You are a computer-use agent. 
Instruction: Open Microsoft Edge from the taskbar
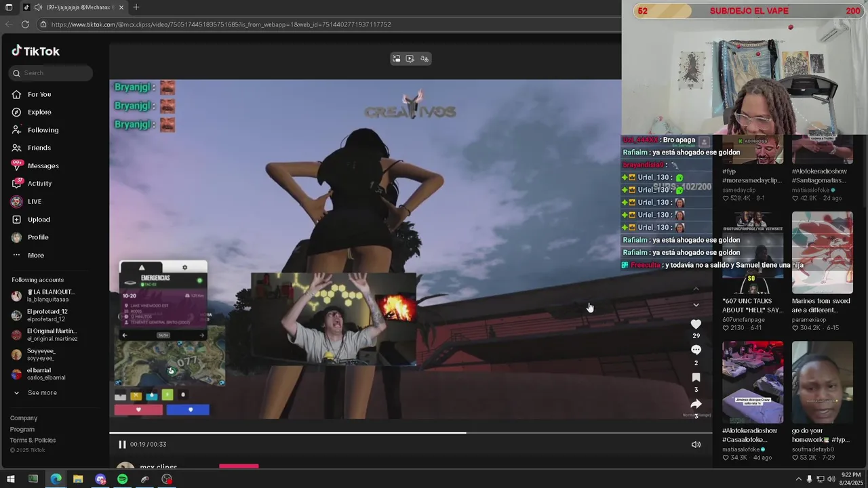click(56, 479)
